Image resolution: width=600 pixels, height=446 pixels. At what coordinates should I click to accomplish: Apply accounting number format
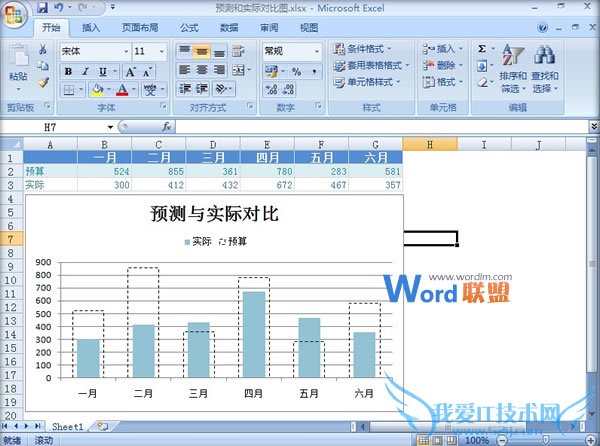point(271,72)
